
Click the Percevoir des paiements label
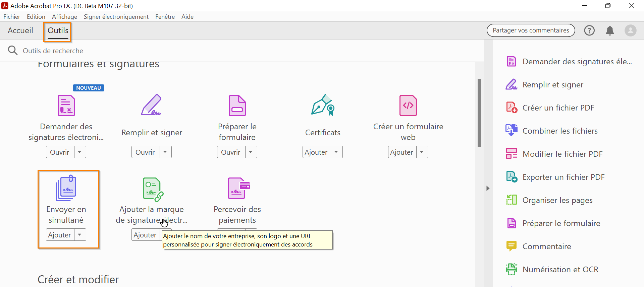pyautogui.click(x=237, y=215)
